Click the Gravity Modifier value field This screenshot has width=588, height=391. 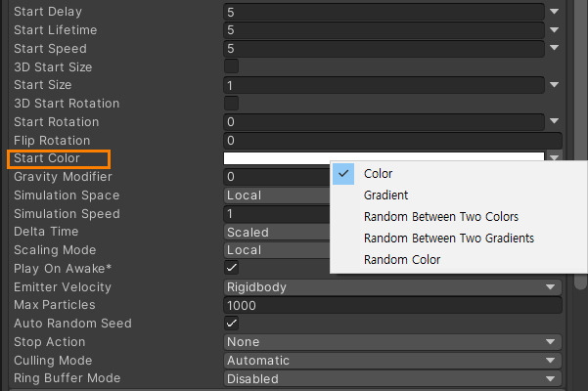click(277, 176)
